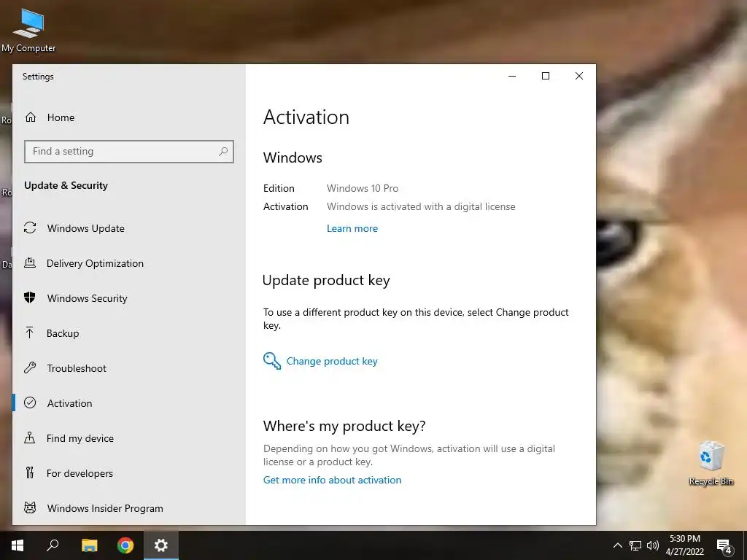Viewport: 747px width, 560px height.
Task: Select the My Computer desktop icon
Action: coord(28,29)
